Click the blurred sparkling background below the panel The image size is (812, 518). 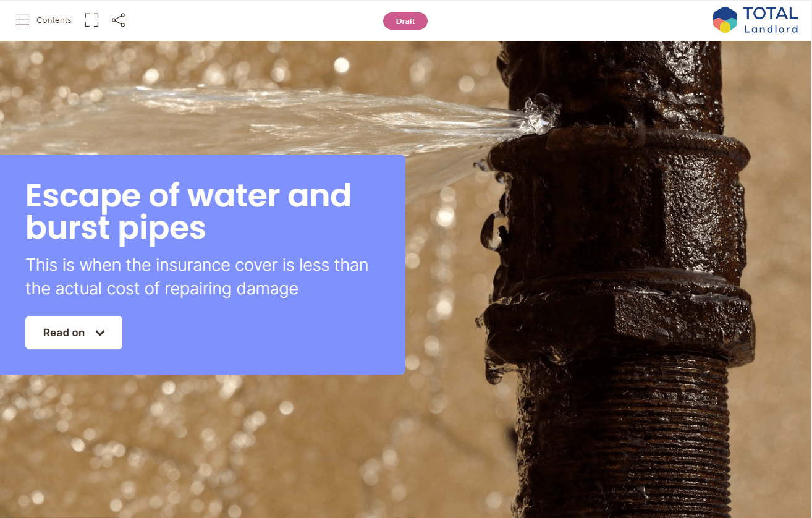click(x=247, y=445)
